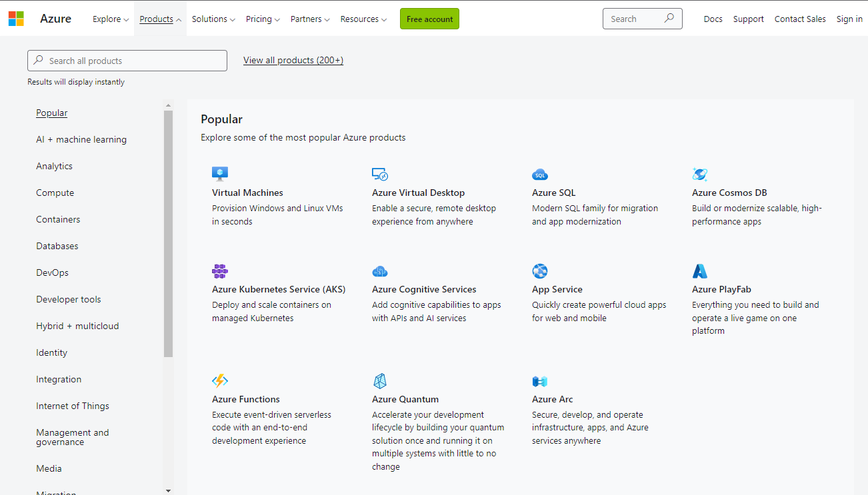Open the Virtual Machines product link
Screen dimensions: 868x495
point(247,193)
